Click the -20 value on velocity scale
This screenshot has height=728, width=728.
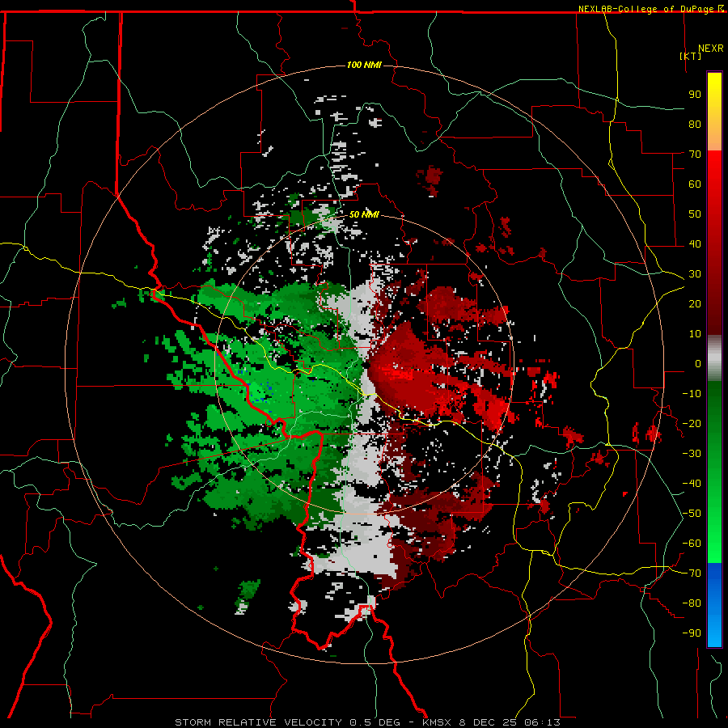(x=692, y=423)
